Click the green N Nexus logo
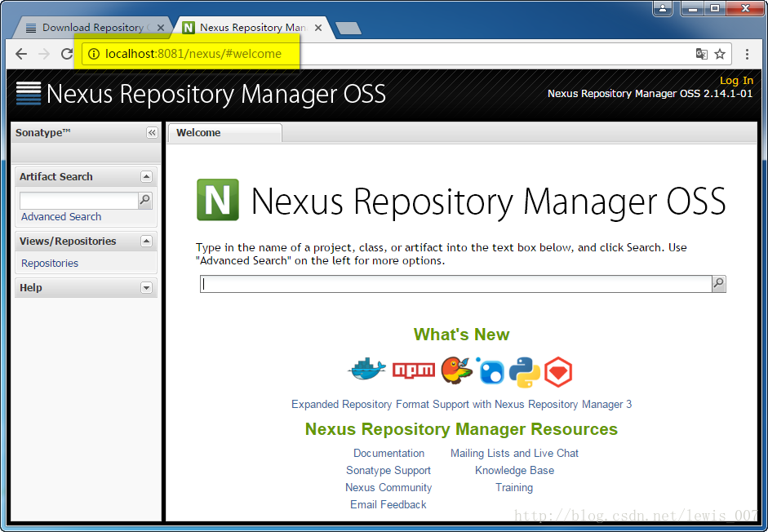768x532 pixels. click(x=217, y=200)
